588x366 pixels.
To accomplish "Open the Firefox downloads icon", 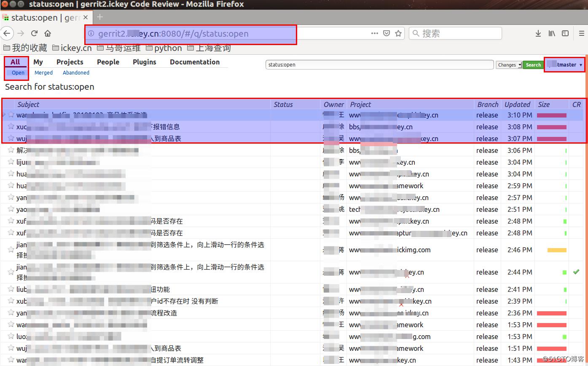I will 538,33.
